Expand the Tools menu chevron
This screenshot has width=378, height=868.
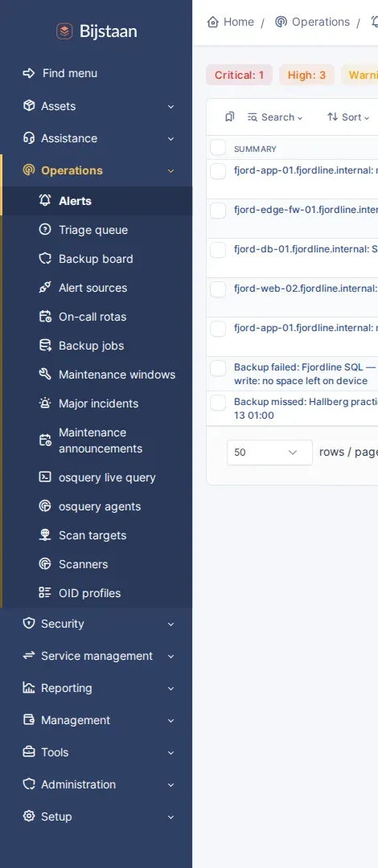(171, 752)
